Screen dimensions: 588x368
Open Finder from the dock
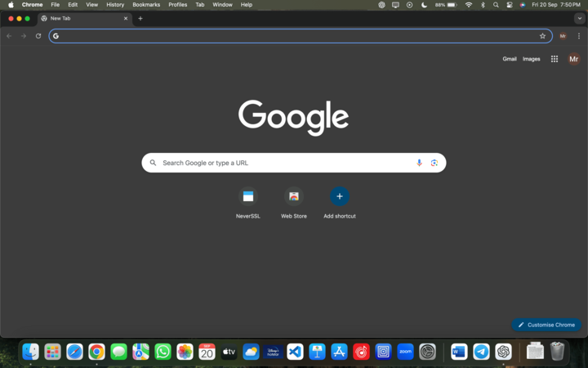point(30,352)
